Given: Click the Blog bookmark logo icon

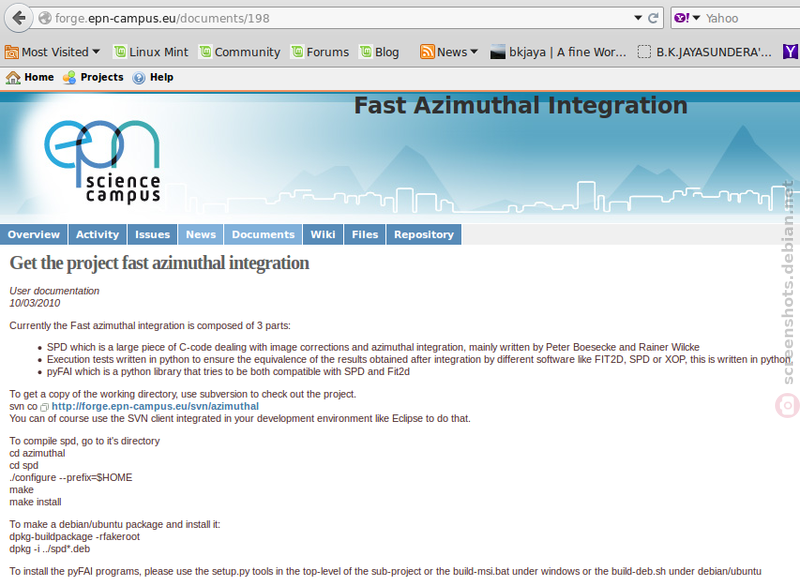Looking at the screenshot, I should (365, 52).
